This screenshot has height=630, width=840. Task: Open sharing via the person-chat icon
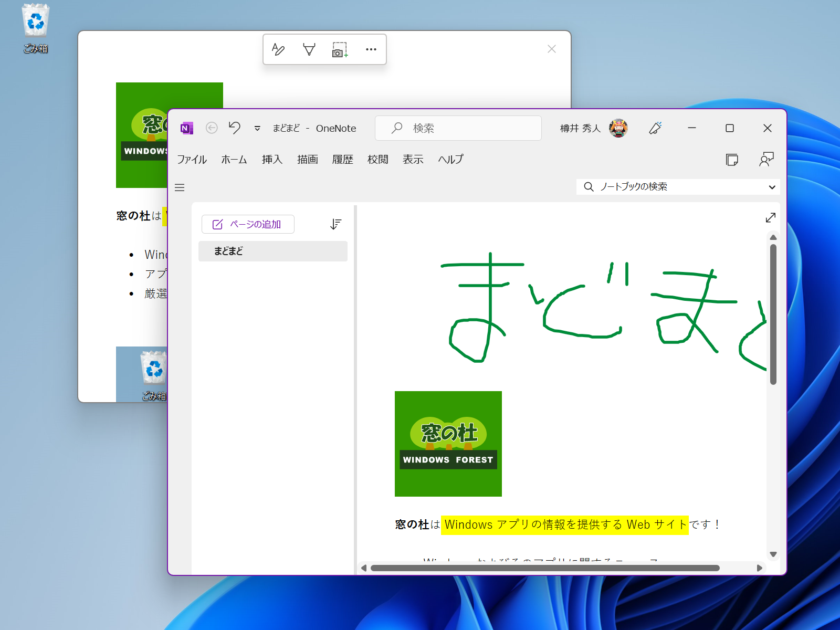[766, 159]
